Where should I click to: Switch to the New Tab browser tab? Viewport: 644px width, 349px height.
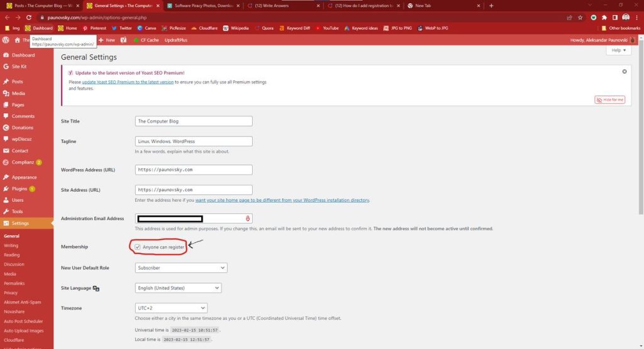coord(443,6)
